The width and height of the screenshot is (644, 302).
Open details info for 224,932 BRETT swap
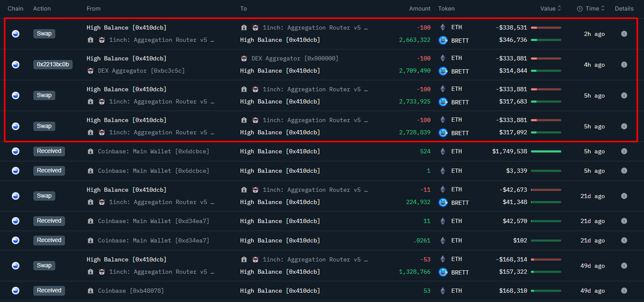[624, 196]
